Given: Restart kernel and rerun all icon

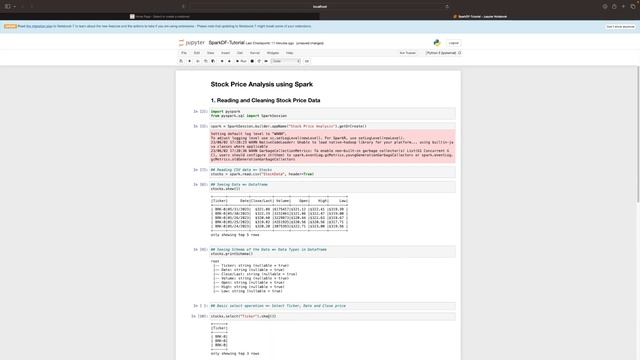Looking at the screenshot, I should 266,61.
